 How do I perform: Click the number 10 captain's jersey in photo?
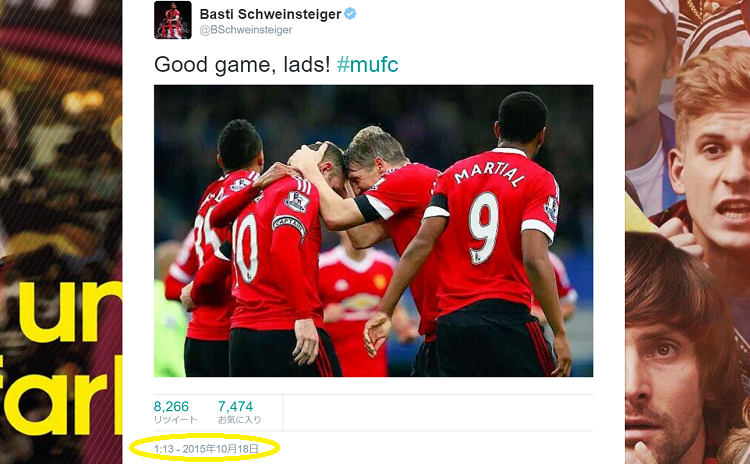click(275, 254)
